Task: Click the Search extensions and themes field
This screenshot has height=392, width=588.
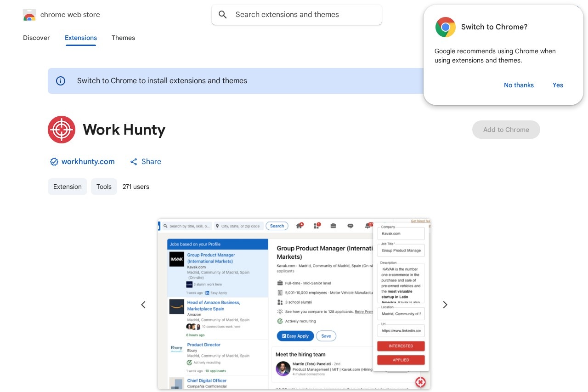Action: click(x=303, y=15)
